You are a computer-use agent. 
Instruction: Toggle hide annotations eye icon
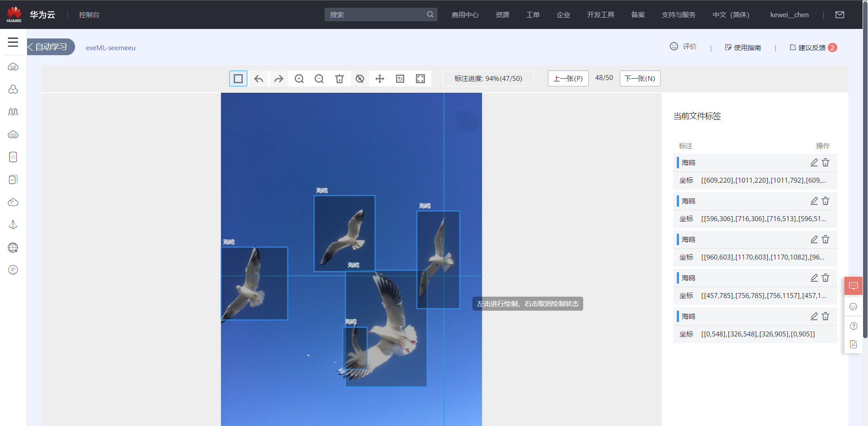(x=360, y=79)
